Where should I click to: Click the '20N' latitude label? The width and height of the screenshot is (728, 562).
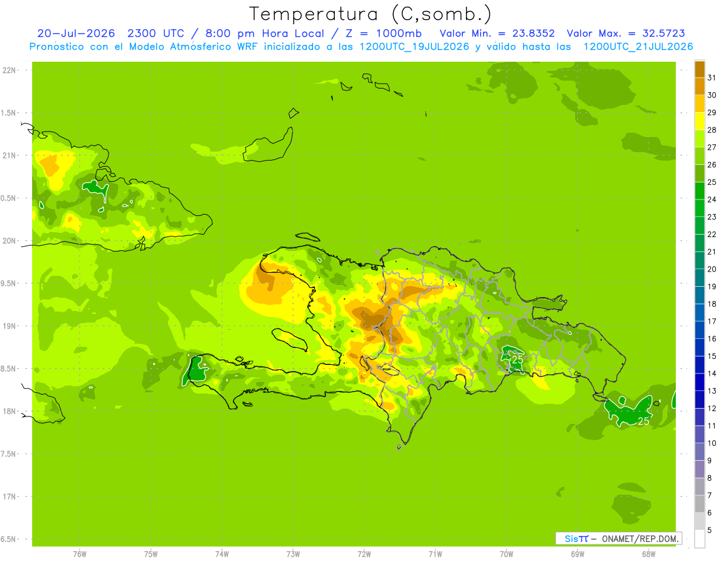pos(8,241)
